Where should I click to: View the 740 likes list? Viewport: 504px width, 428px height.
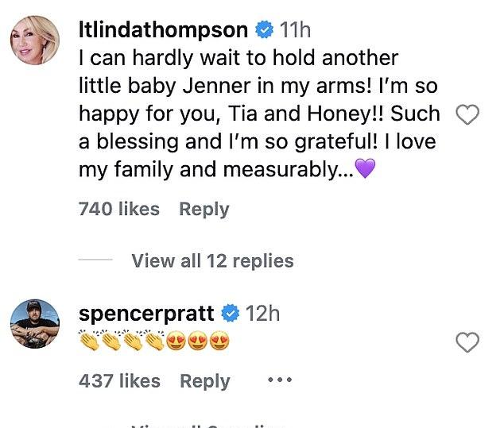(x=119, y=209)
